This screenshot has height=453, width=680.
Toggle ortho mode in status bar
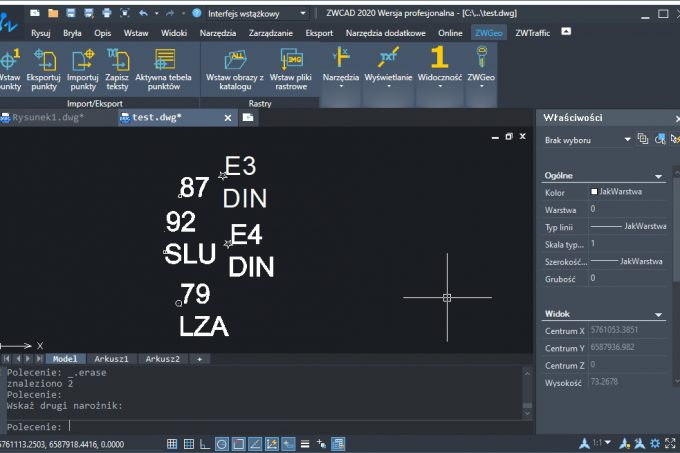[x=205, y=443]
